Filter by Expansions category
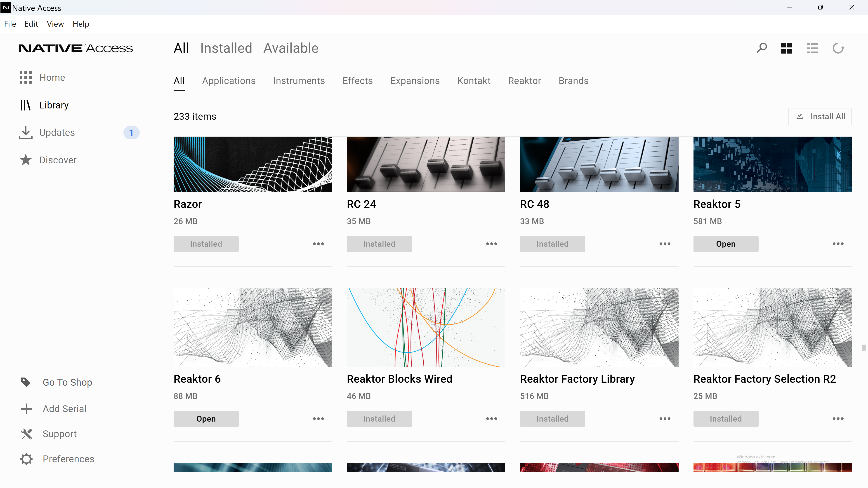This screenshot has width=868, height=488. [x=415, y=81]
